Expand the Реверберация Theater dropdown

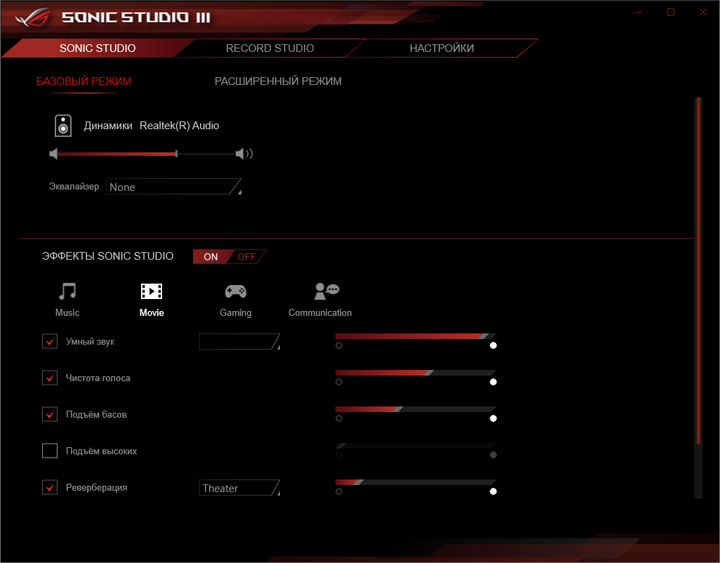coord(239,488)
